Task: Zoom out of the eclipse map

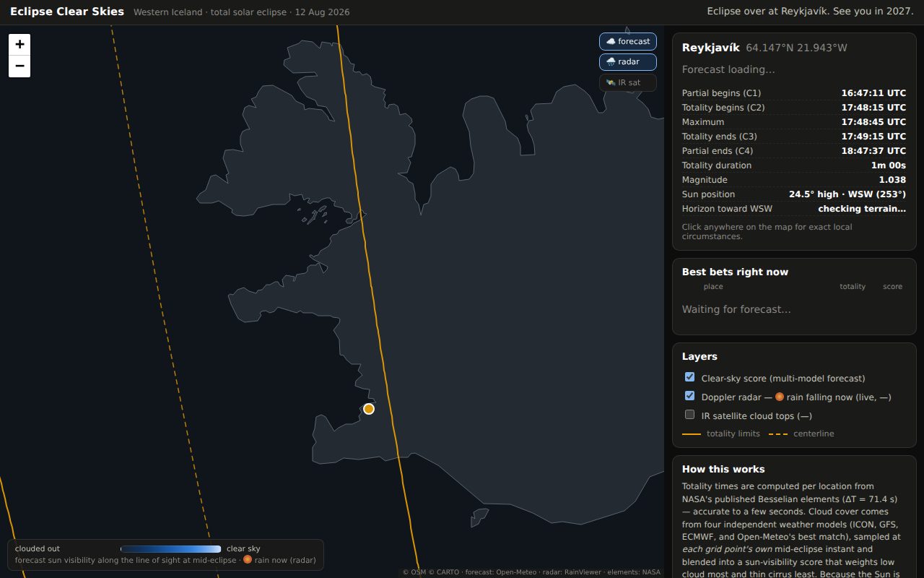Action: tap(19, 66)
